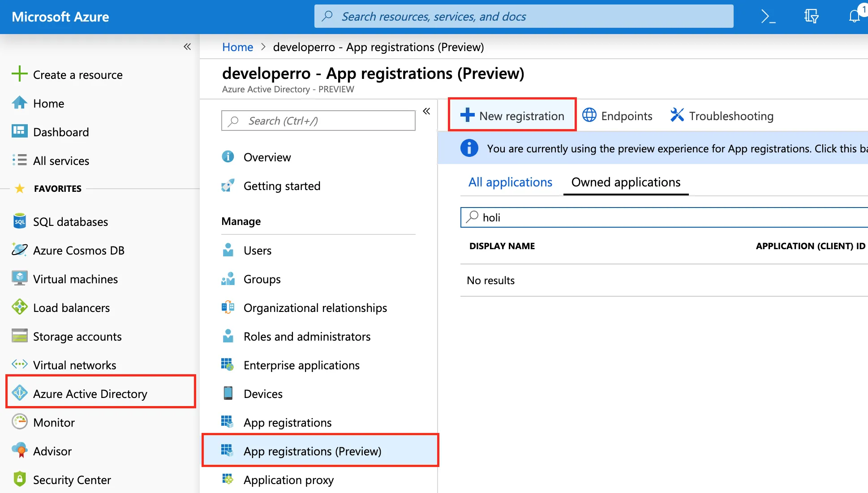Switch to the All applications tab
Viewport: 868px width, 493px height.
coord(510,182)
